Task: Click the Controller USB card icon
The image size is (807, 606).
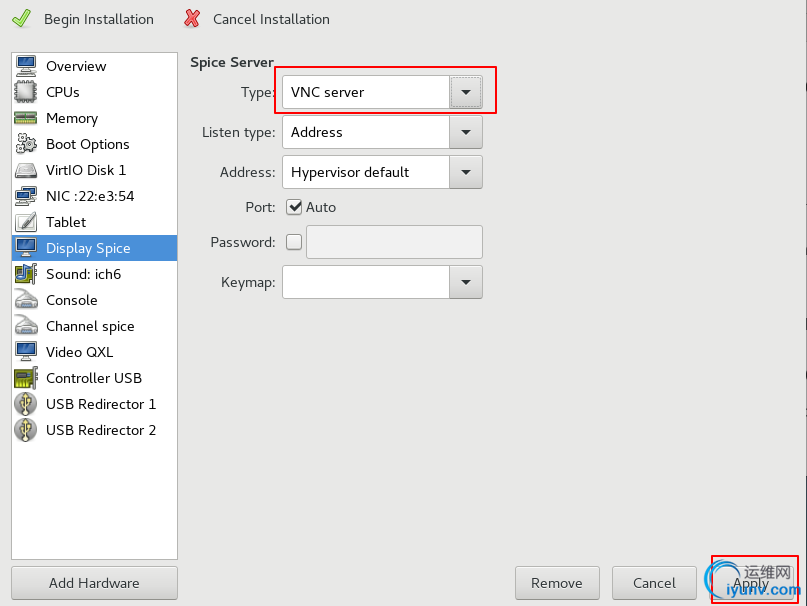Action: pos(26,378)
